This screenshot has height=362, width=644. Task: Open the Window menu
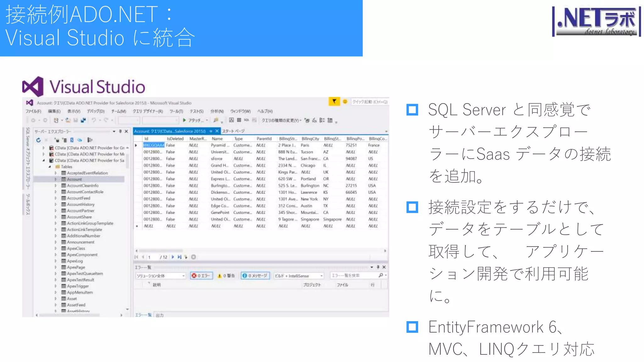241,111
